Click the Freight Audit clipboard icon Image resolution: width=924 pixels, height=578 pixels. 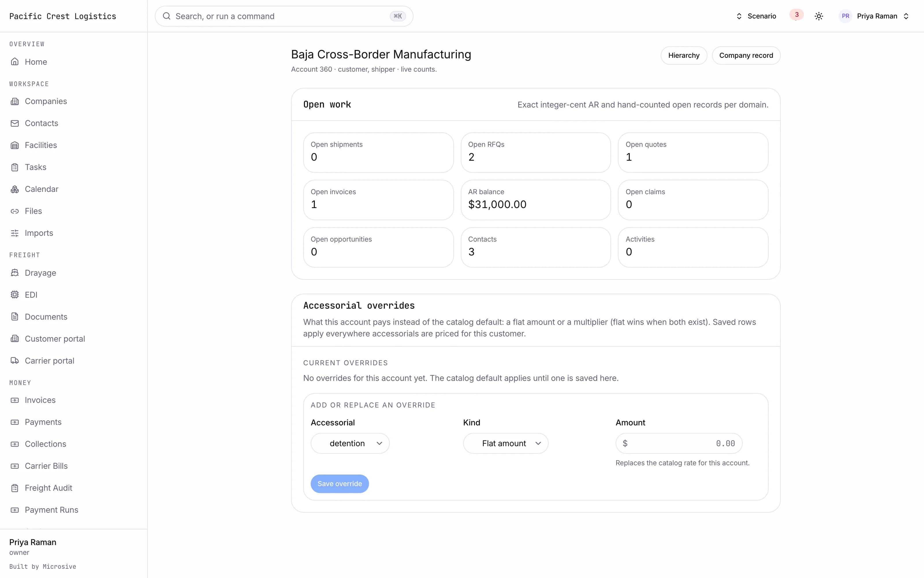coord(14,488)
